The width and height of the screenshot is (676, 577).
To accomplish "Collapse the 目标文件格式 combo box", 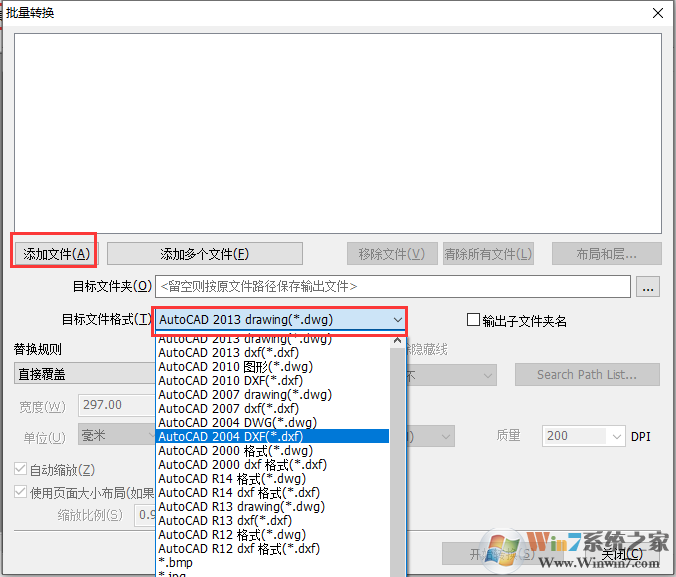I will (x=397, y=320).
